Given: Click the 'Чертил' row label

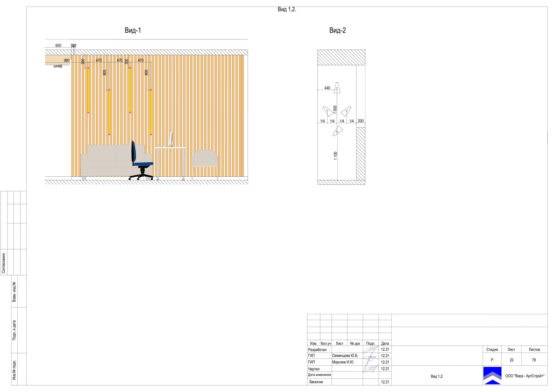Looking at the screenshot, I should [x=314, y=369].
